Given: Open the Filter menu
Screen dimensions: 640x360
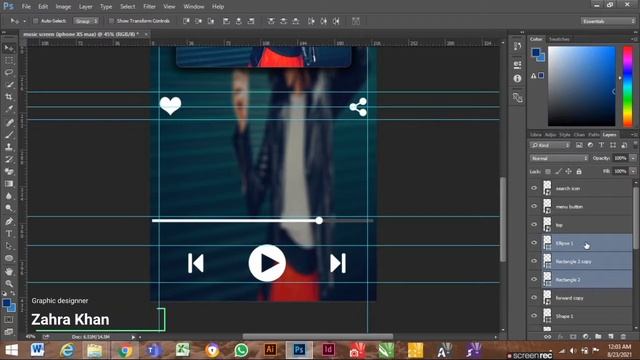Looking at the screenshot, I should click(x=149, y=7).
